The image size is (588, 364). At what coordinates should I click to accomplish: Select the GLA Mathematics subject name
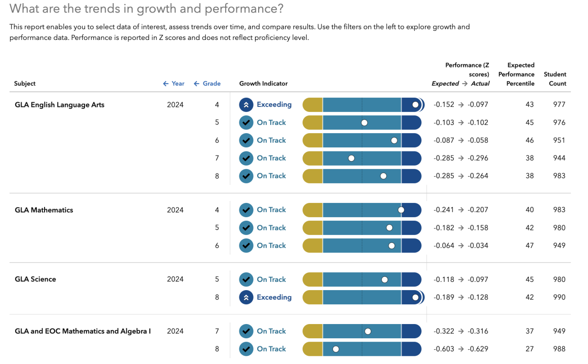click(44, 210)
